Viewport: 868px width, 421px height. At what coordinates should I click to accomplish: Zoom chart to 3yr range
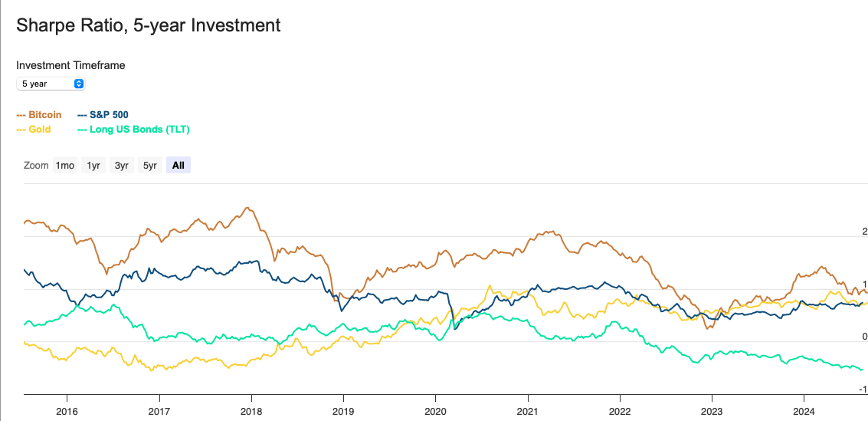coord(122,165)
